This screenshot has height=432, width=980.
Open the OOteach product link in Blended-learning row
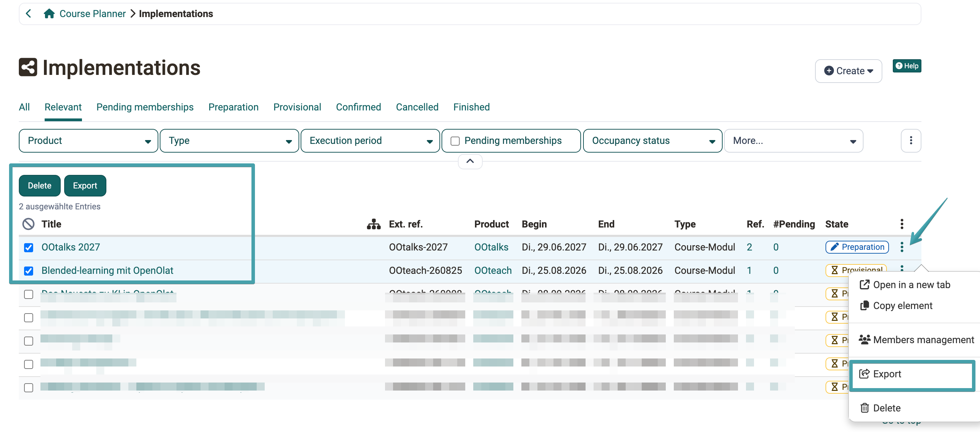(x=493, y=270)
